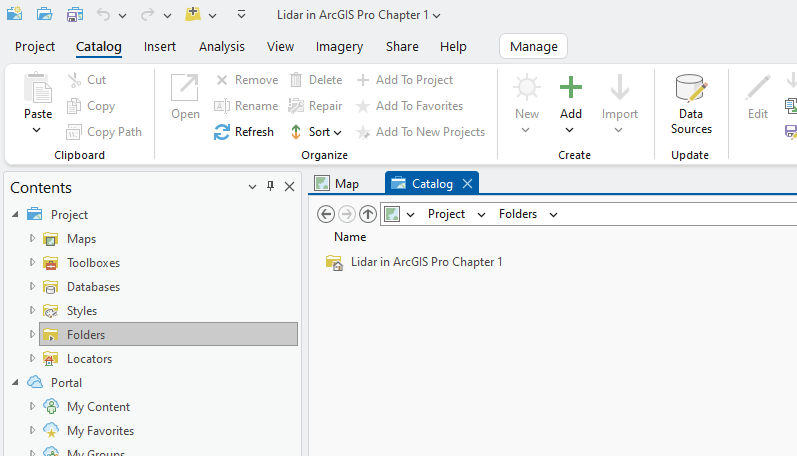
Task: Click the Open item button
Action: [x=185, y=97]
